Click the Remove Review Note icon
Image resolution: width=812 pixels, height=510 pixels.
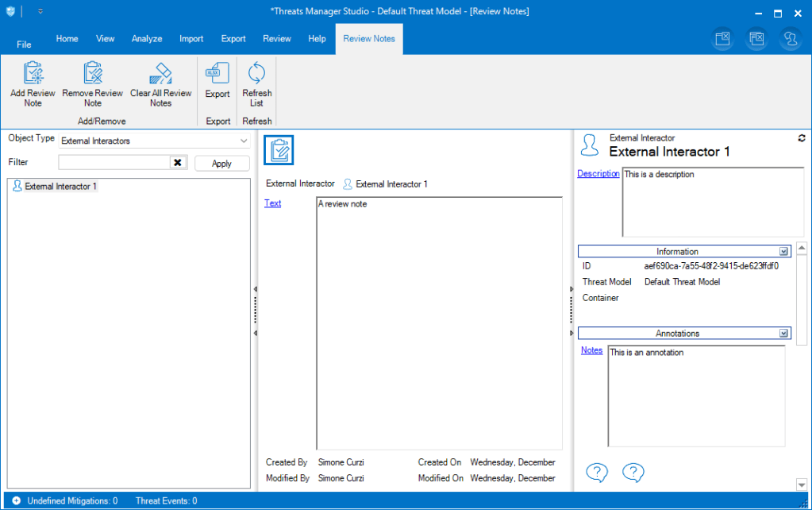click(x=93, y=74)
